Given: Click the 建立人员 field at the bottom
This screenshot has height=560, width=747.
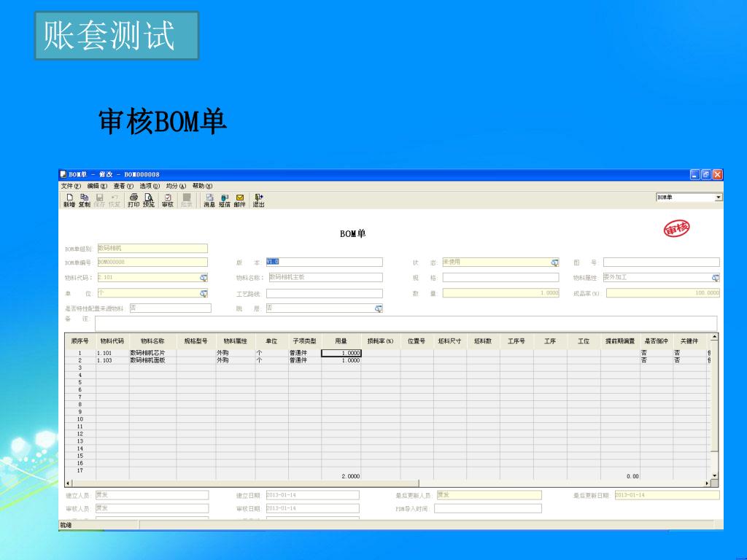Looking at the screenshot, I should point(152,495).
